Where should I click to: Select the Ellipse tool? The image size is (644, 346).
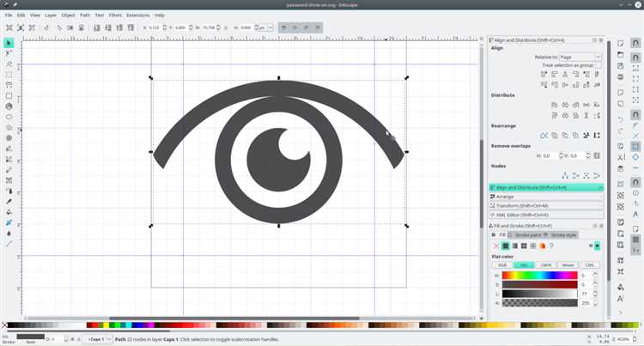click(x=9, y=117)
